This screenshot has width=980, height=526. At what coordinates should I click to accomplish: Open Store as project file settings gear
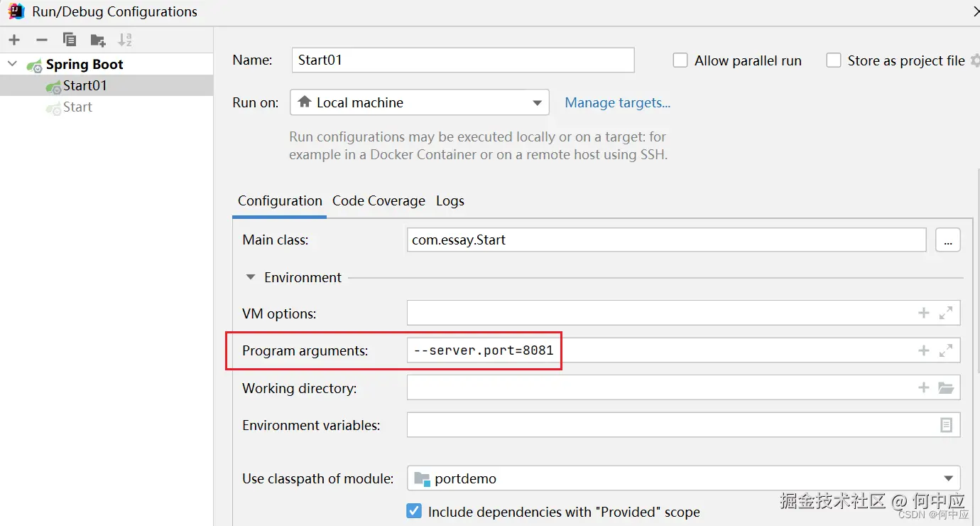click(975, 60)
